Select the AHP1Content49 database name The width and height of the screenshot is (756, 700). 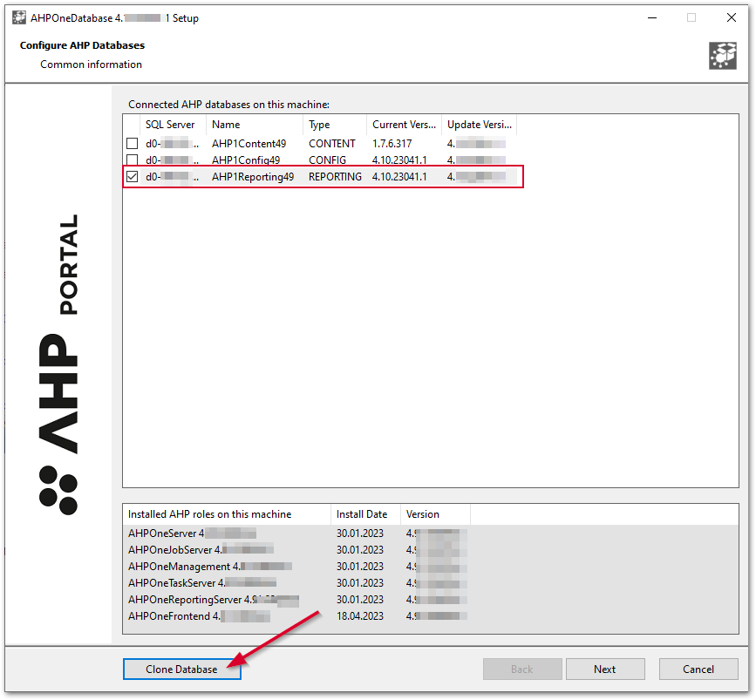[x=249, y=144]
